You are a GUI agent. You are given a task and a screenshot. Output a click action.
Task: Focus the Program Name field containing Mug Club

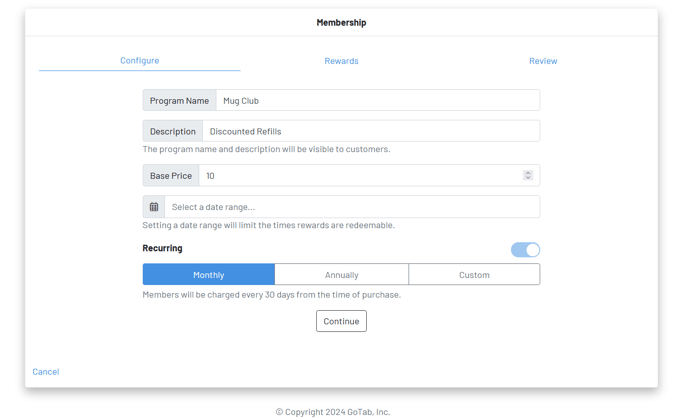point(377,101)
